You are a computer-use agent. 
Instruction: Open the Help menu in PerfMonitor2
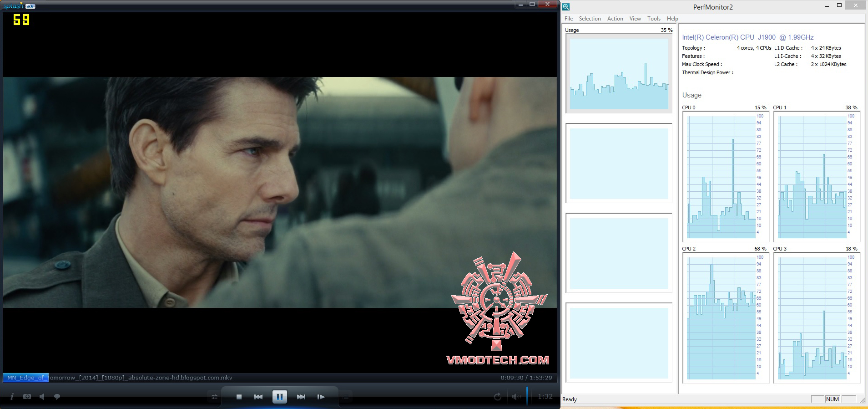tap(672, 19)
